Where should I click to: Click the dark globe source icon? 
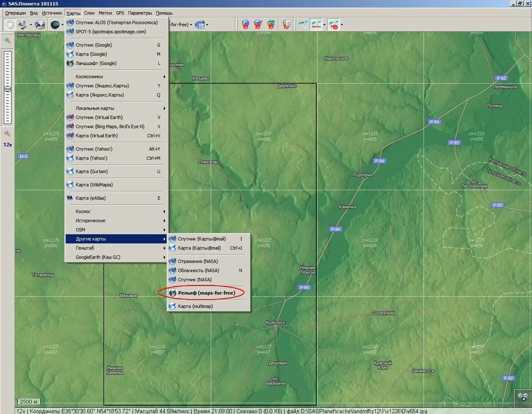55,25
